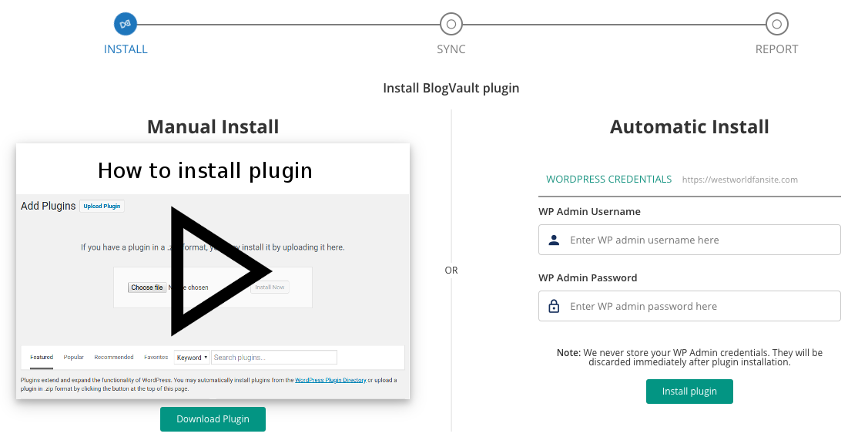This screenshot has width=868, height=447.
Task: Click the Manual Install heading
Action: (213, 127)
